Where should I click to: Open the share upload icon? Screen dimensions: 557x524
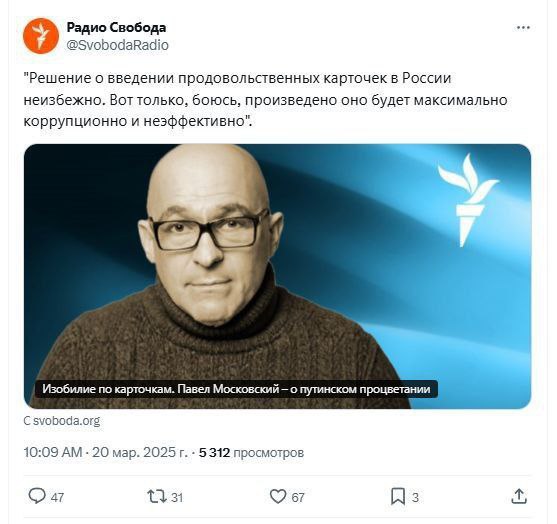519,496
